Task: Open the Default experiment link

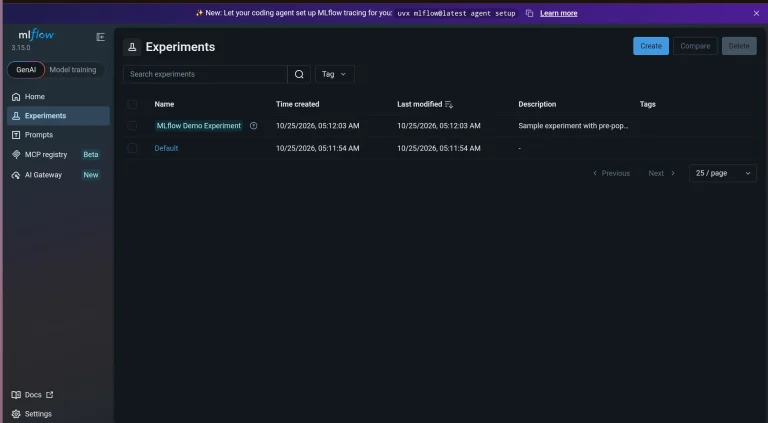Action: coord(166,148)
